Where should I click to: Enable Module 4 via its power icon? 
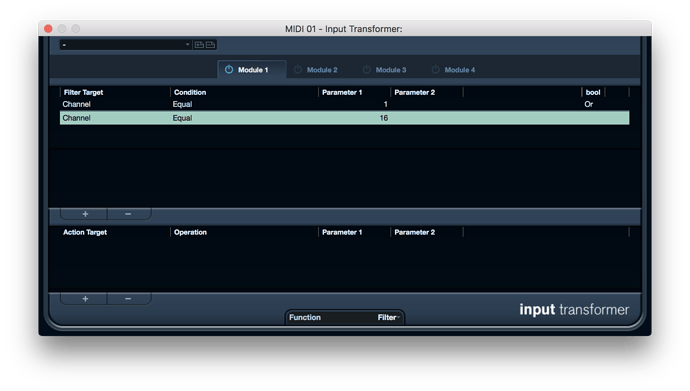point(435,69)
